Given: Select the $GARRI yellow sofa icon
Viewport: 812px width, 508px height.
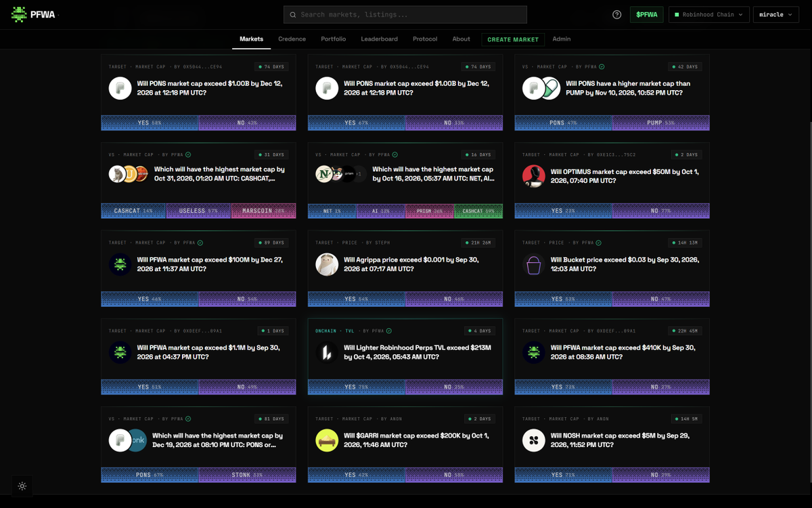Looking at the screenshot, I should [x=327, y=441].
